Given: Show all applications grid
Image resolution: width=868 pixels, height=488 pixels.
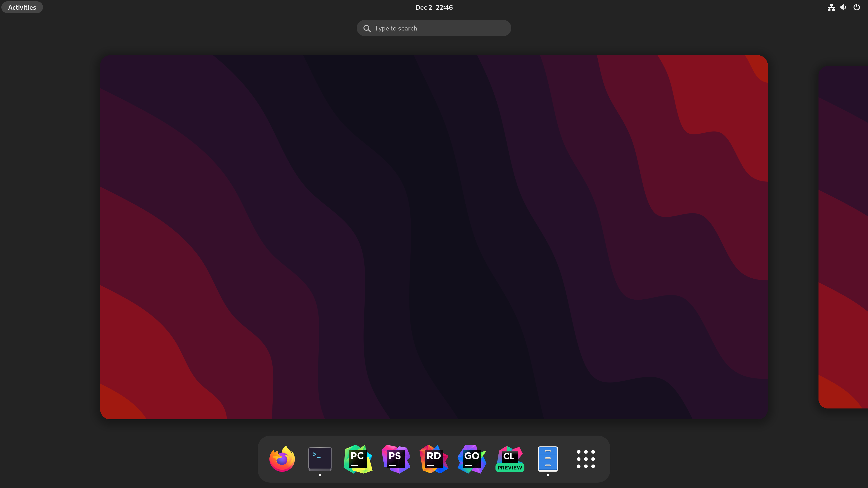Looking at the screenshot, I should 586,459.
